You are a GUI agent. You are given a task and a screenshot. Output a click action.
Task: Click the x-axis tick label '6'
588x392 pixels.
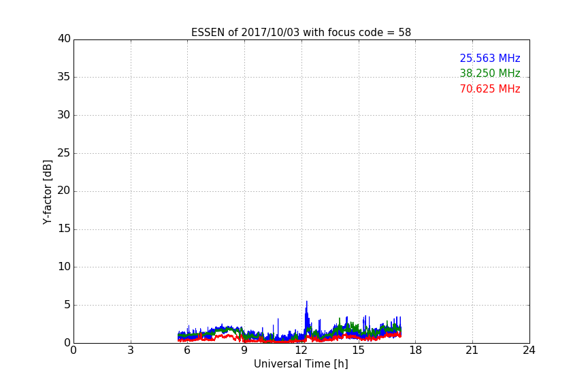187,350
